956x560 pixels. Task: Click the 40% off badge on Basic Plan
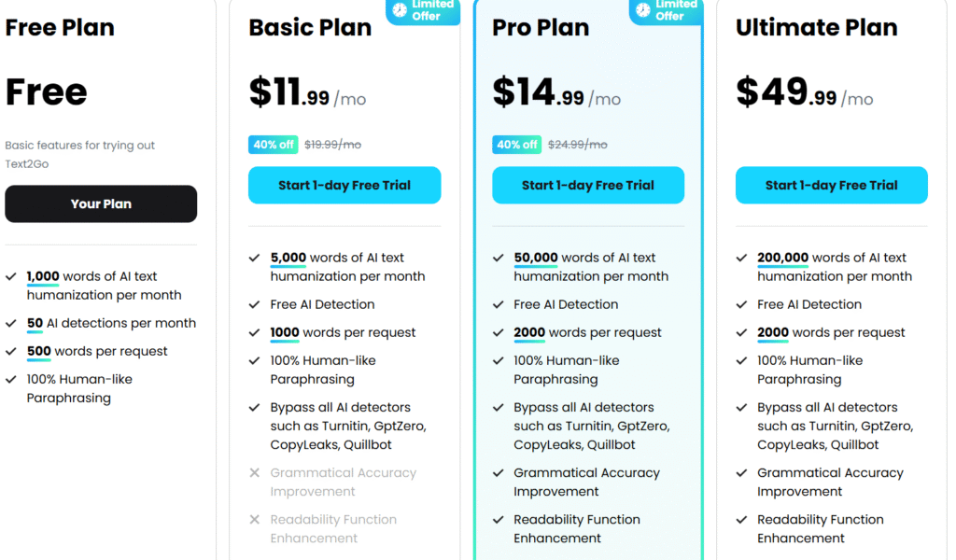[x=273, y=145]
